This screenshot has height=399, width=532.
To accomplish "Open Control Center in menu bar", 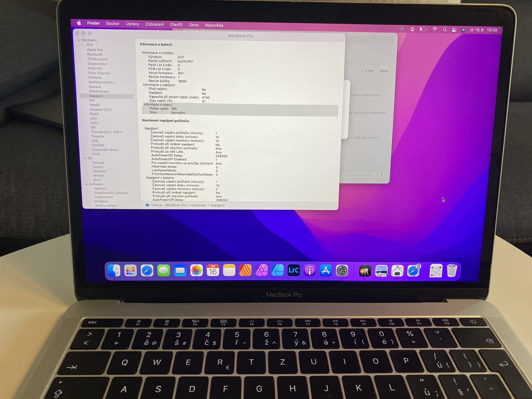I will [x=454, y=30].
